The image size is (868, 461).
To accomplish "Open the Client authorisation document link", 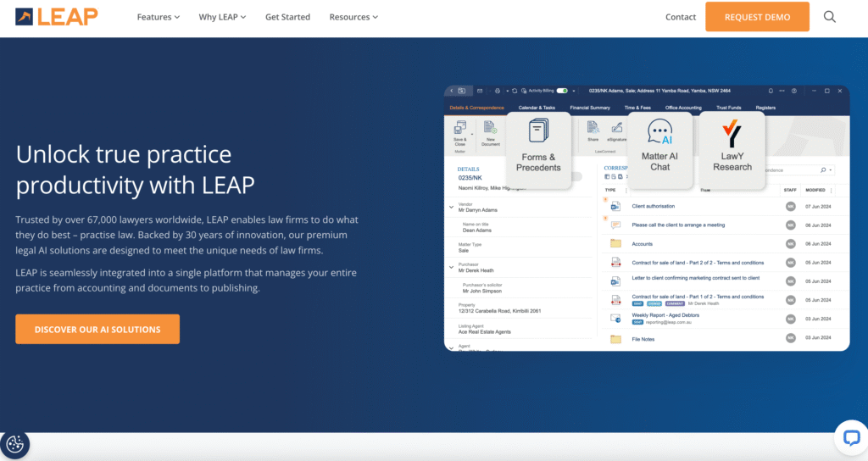I will pyautogui.click(x=654, y=207).
